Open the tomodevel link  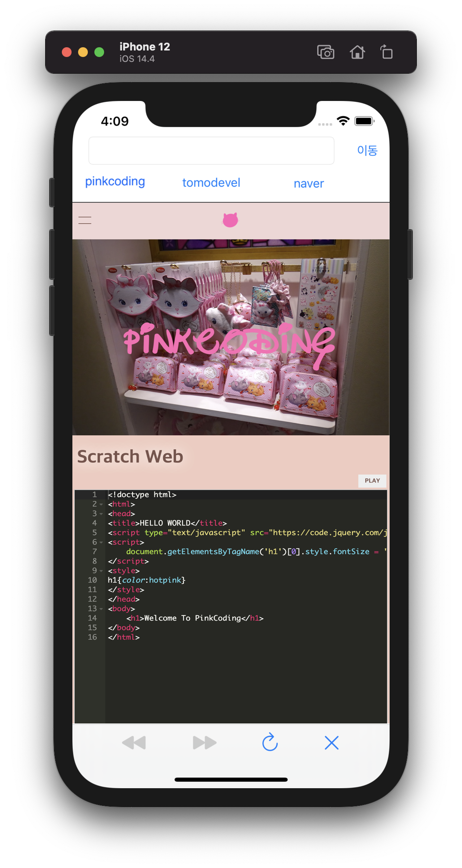[x=211, y=182]
